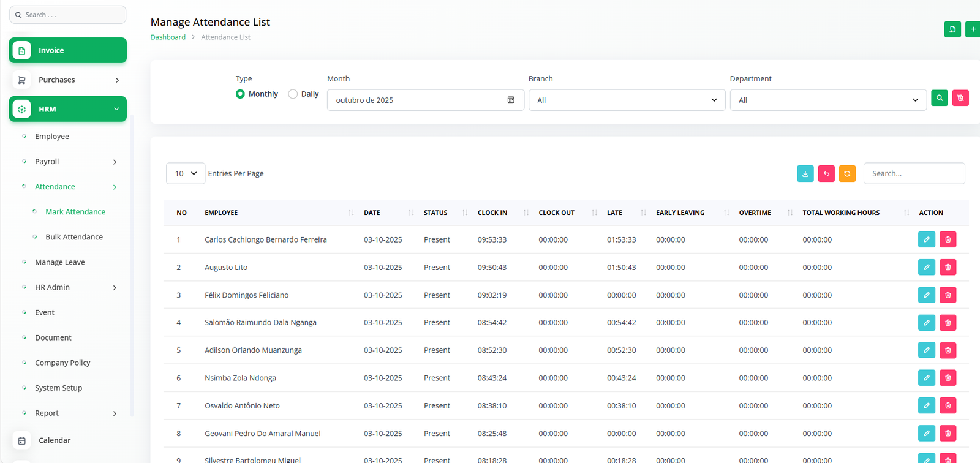The image size is (980, 463).
Task: Click the green search filter icon button
Action: (940, 98)
